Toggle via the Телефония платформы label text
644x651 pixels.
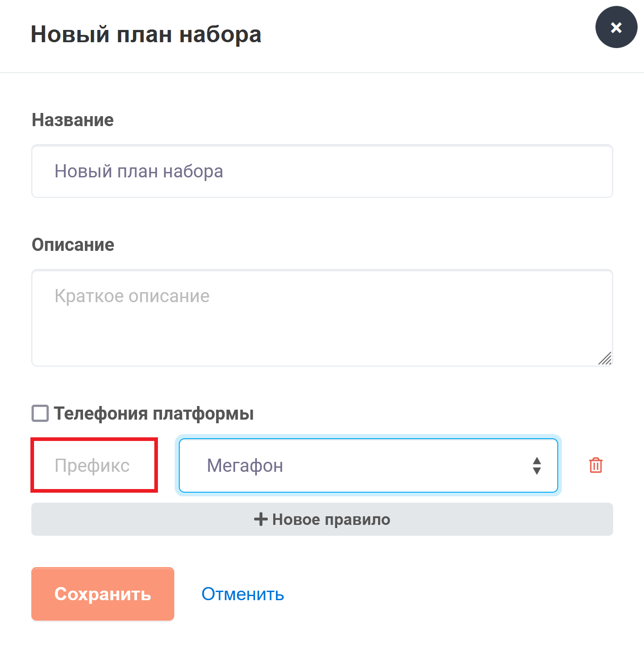[x=154, y=413]
